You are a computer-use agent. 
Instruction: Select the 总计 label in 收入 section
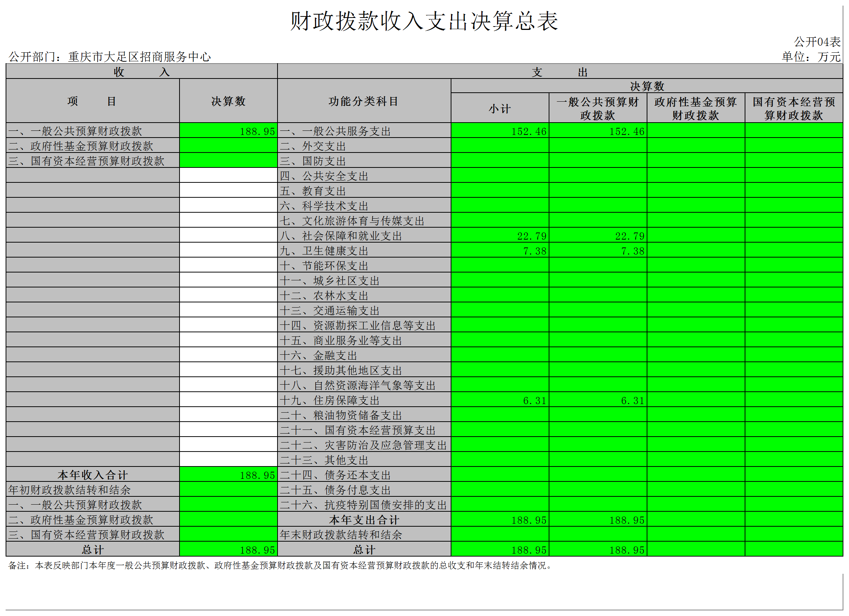click(x=92, y=550)
